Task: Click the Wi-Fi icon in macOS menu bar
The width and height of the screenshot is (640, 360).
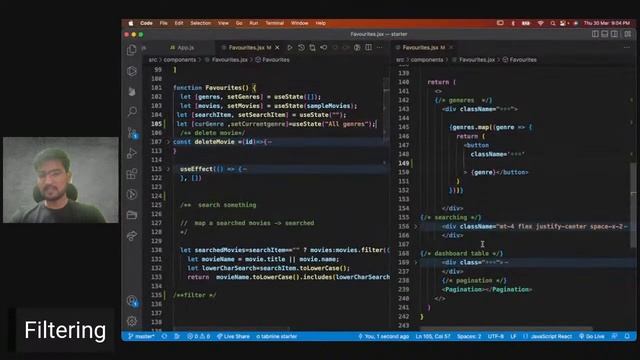Action: (540, 23)
